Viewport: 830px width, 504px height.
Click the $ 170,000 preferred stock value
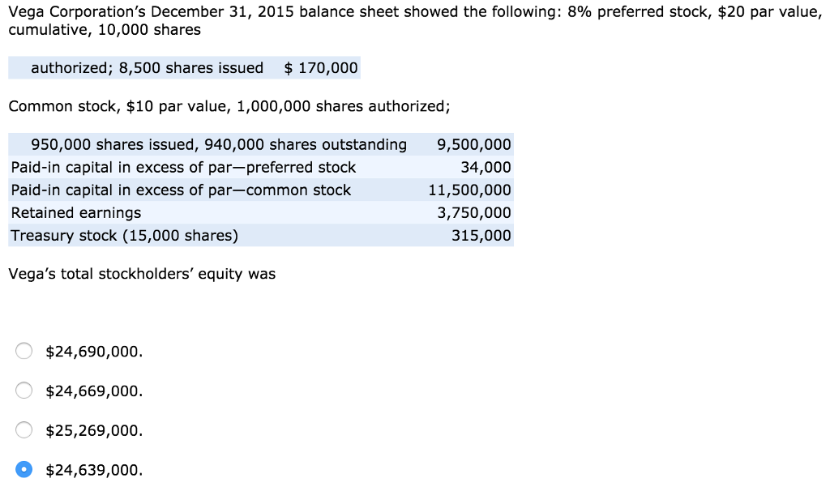321,68
